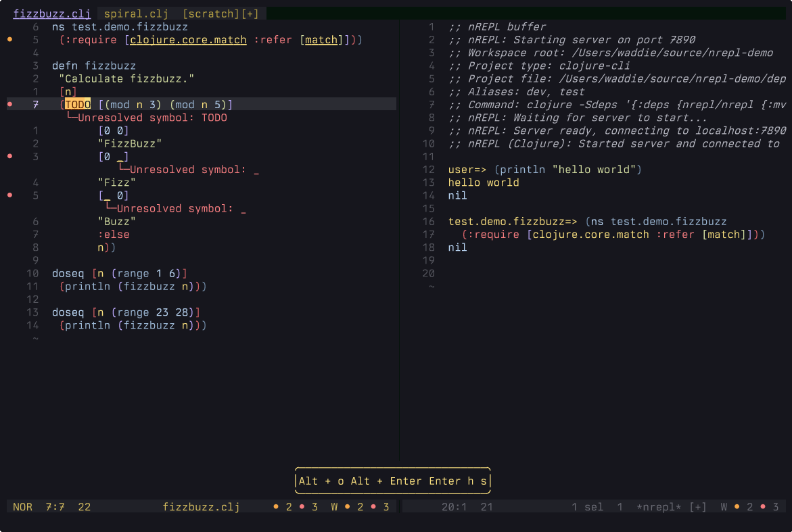Click the test.demo.fizzbuzz=> prompt line
Screen dimensions: 792x532
pyautogui.click(x=588, y=221)
